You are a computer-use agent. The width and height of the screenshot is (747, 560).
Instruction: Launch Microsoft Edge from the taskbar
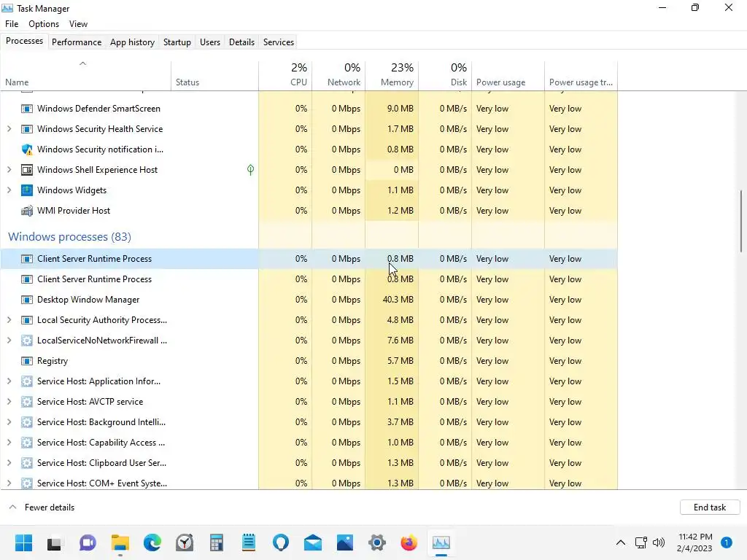point(152,542)
